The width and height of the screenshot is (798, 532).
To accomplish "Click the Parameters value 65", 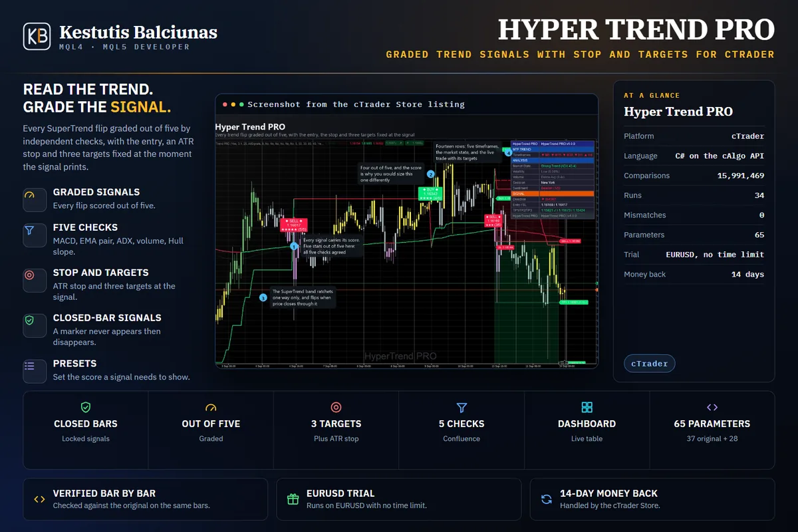I will point(759,235).
